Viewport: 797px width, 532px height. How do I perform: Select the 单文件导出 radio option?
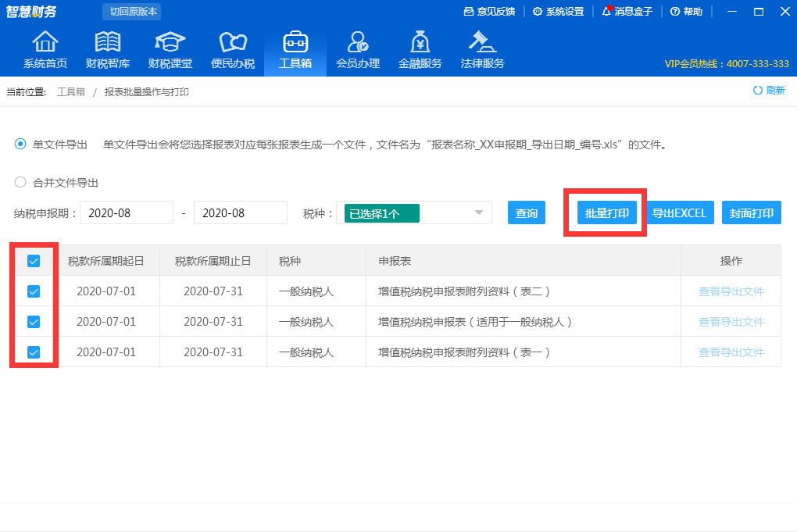pos(18,144)
